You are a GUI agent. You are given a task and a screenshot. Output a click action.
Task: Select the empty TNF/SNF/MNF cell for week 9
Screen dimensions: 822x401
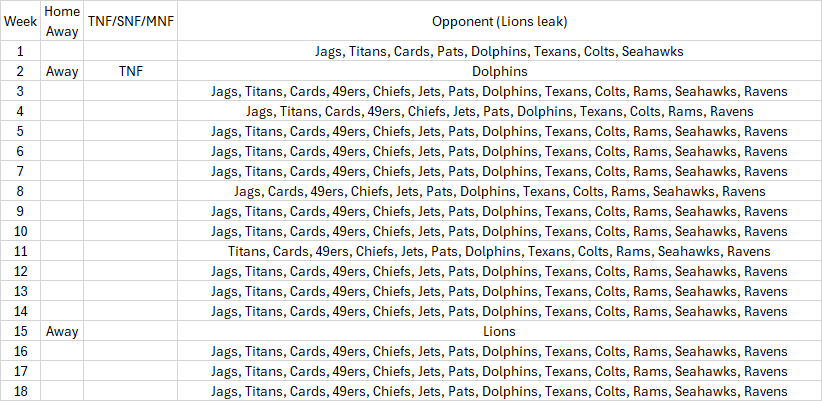pos(131,211)
